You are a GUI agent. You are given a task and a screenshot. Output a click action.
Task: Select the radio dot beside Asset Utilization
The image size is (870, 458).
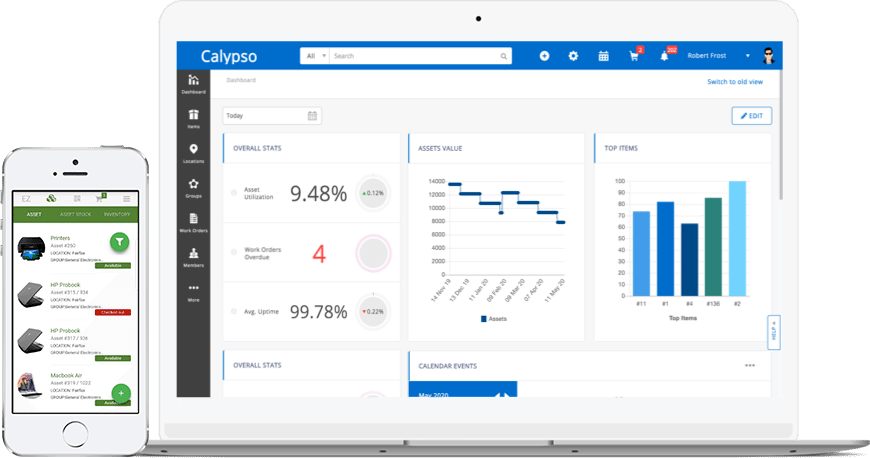(x=234, y=193)
